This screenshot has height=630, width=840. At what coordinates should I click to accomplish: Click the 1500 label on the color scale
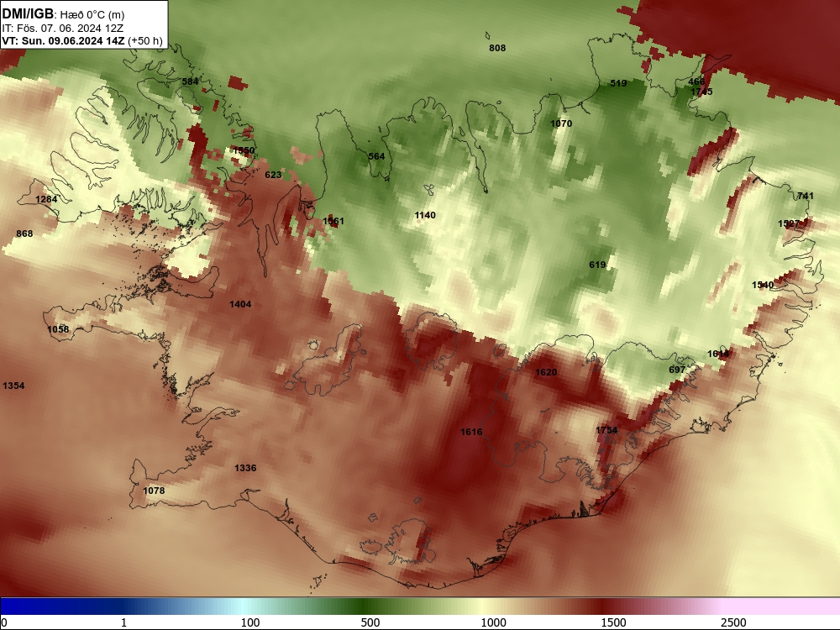[x=613, y=622]
